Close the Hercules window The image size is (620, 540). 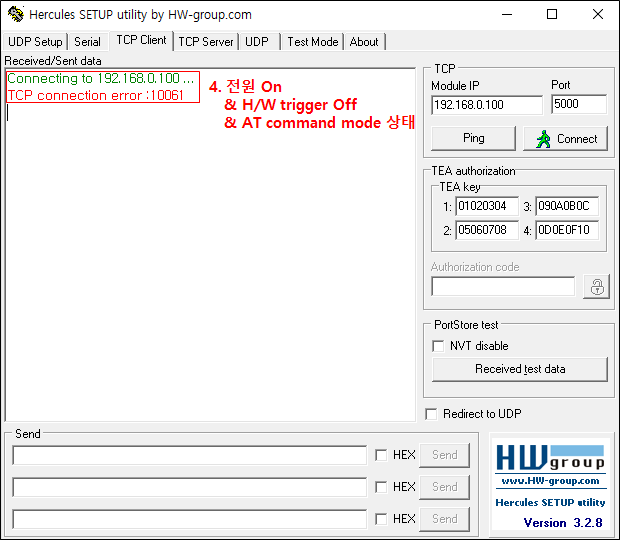point(597,14)
